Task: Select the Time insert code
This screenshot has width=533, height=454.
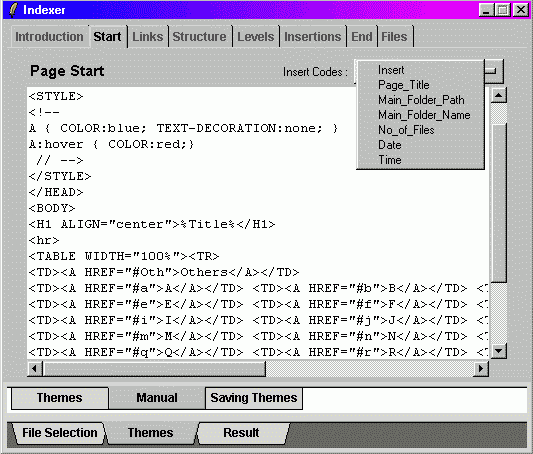Action: click(x=390, y=160)
